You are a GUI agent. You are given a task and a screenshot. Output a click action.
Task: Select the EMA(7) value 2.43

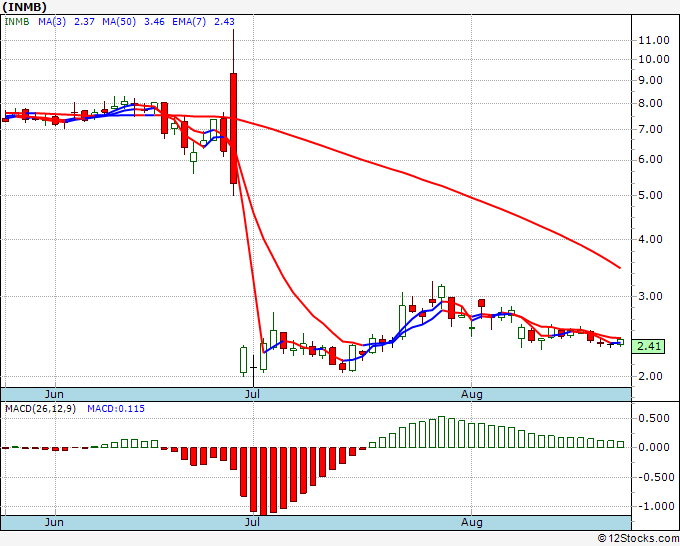click(x=224, y=21)
